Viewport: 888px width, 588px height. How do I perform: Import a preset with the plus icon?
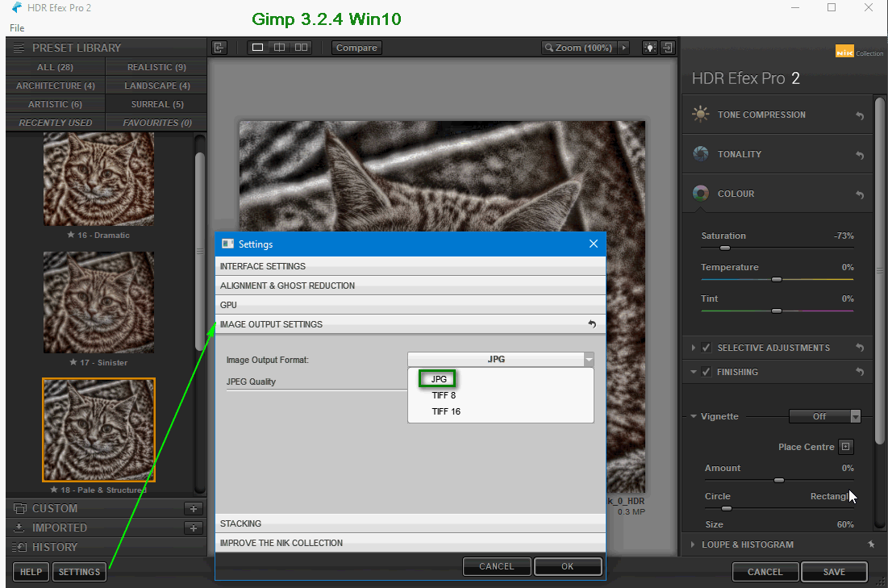click(x=193, y=528)
